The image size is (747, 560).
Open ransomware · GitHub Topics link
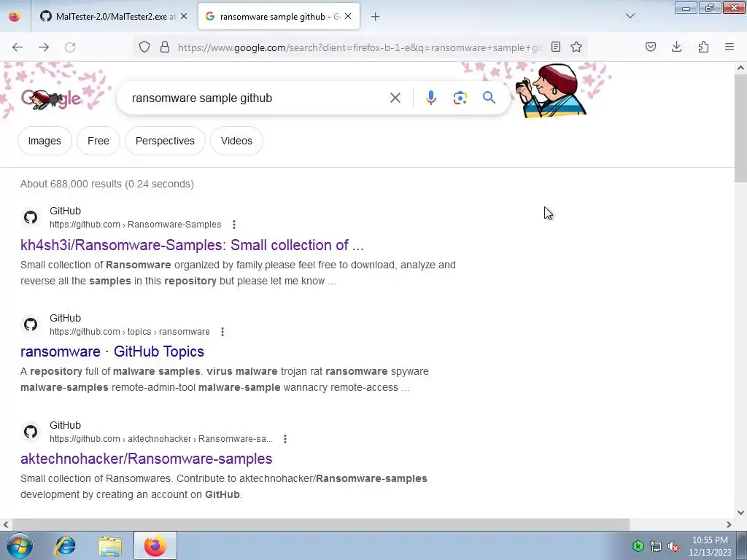[112, 351]
